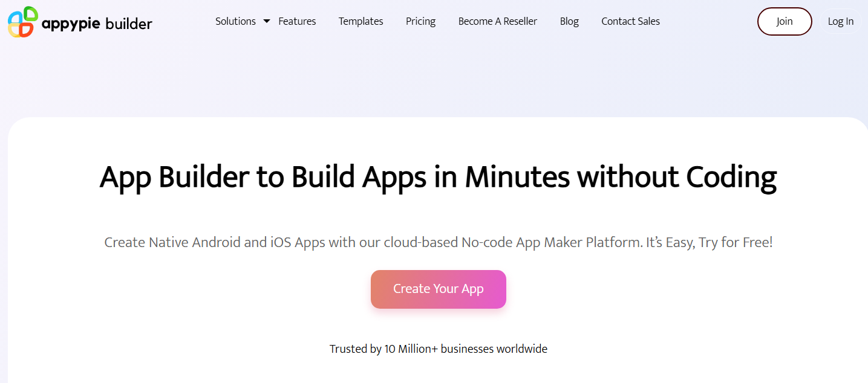Click the Join button
The height and width of the screenshot is (383, 868).
pyautogui.click(x=785, y=21)
